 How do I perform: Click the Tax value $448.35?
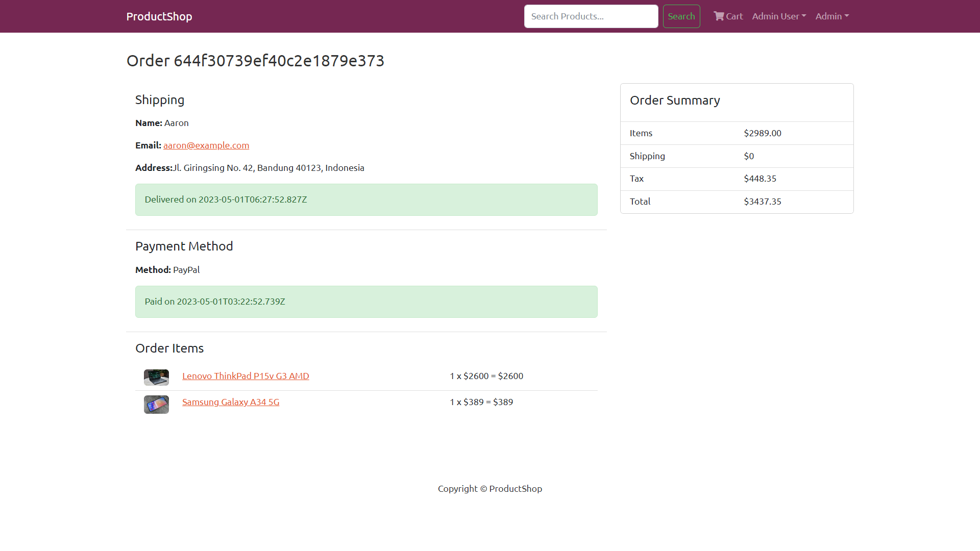[760, 179]
